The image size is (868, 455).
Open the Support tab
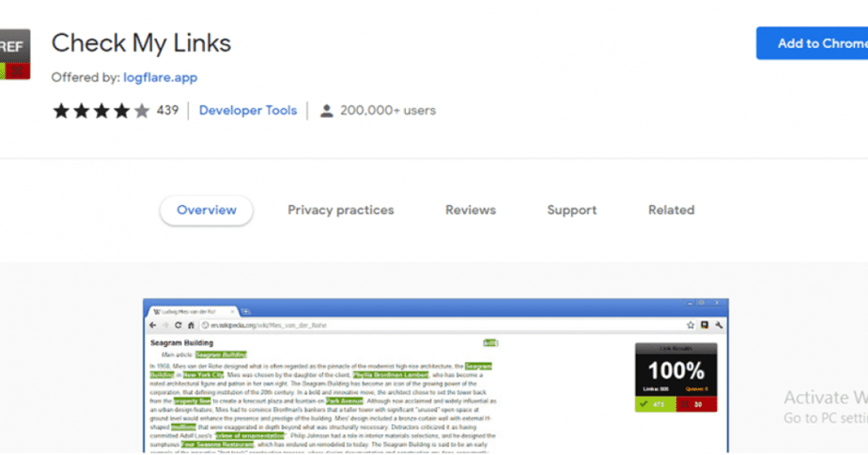coord(572,211)
